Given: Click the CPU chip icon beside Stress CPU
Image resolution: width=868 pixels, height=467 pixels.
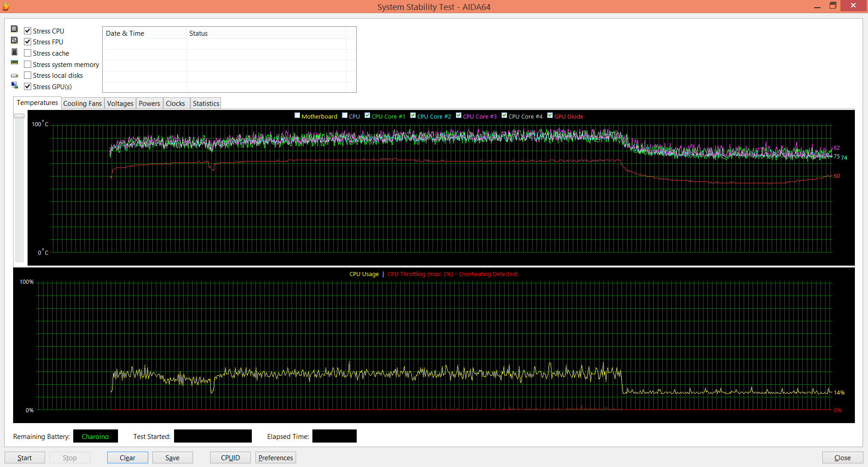Looking at the screenshot, I should (14, 29).
